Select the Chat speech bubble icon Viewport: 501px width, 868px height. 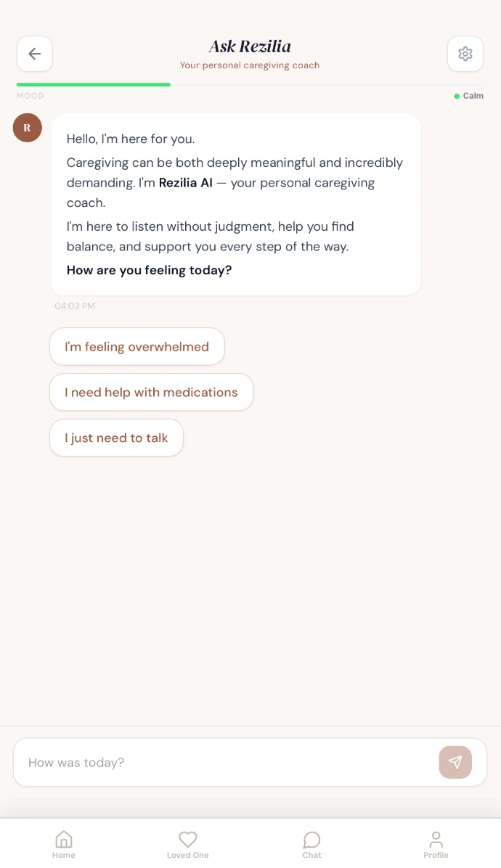pos(312,840)
